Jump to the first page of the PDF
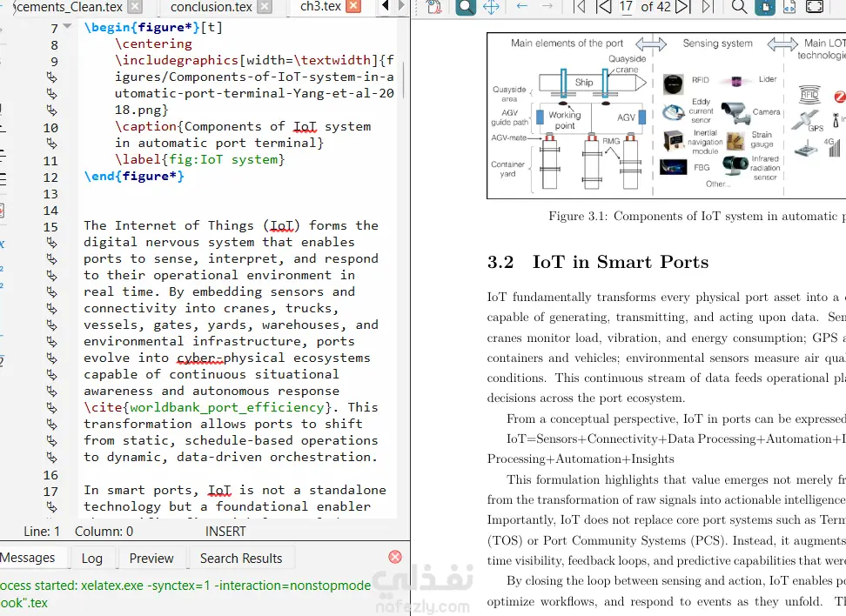The width and height of the screenshot is (846, 616). tap(580, 6)
